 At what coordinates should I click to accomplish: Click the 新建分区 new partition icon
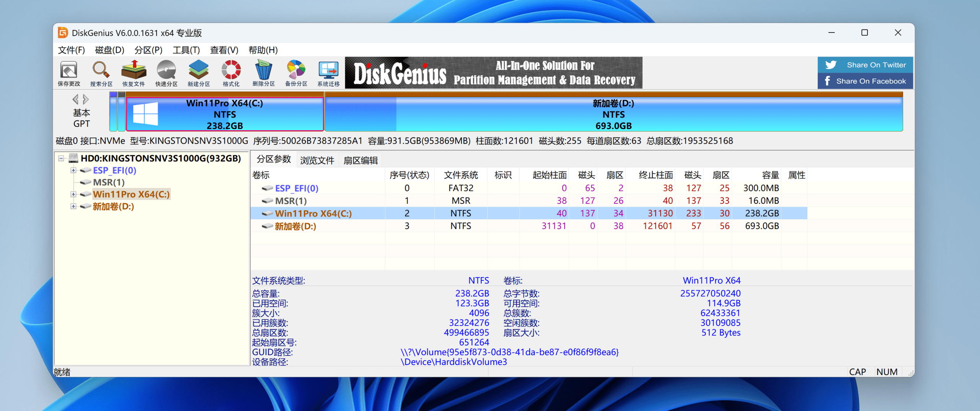(x=199, y=73)
